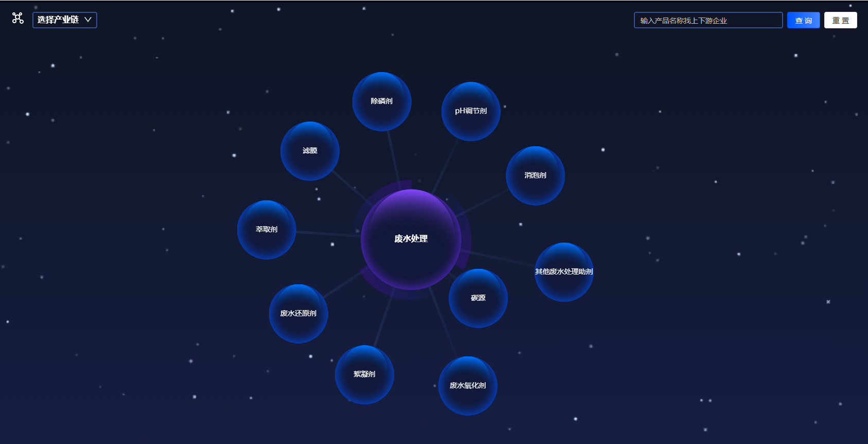The image size is (868, 444).
Task: Click the 碳源 bubble node
Action: click(x=478, y=298)
